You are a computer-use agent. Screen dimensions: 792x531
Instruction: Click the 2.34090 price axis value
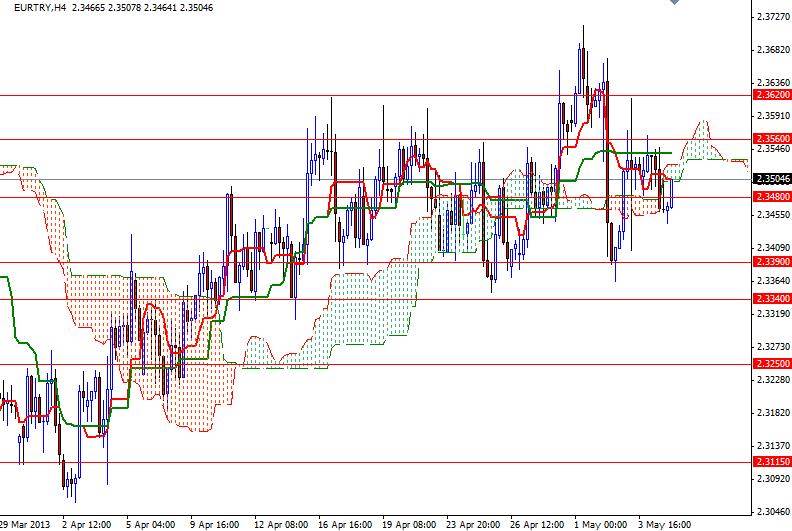point(773,248)
